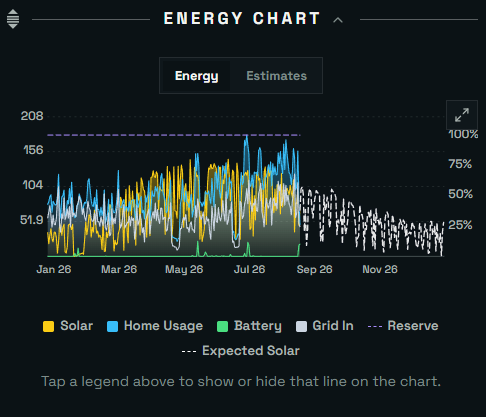Toggle the Expected Solar legend line
This screenshot has height=417, width=486.
tap(241, 351)
